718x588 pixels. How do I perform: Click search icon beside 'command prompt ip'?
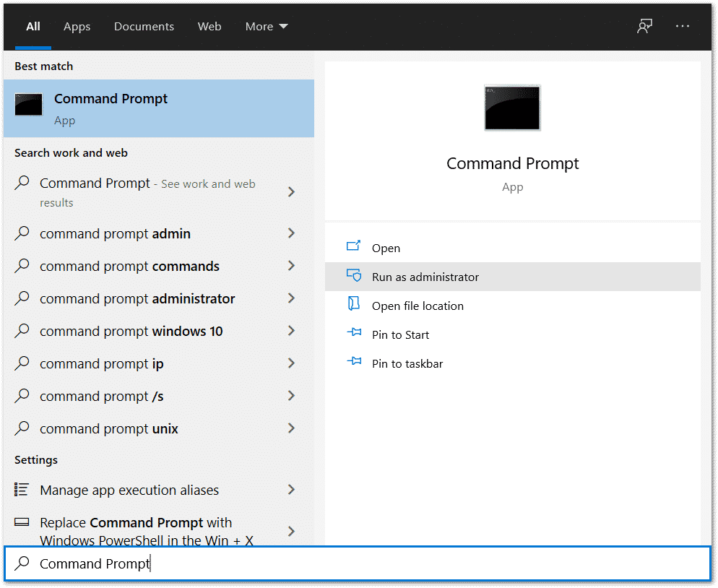point(22,363)
